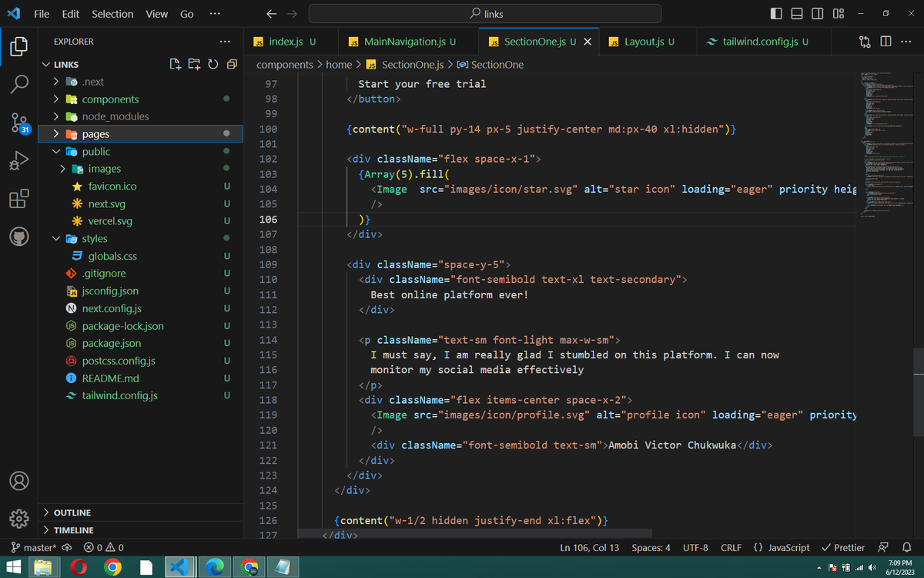Image resolution: width=924 pixels, height=578 pixels.
Task: Click the links command center search box
Action: tap(485, 14)
